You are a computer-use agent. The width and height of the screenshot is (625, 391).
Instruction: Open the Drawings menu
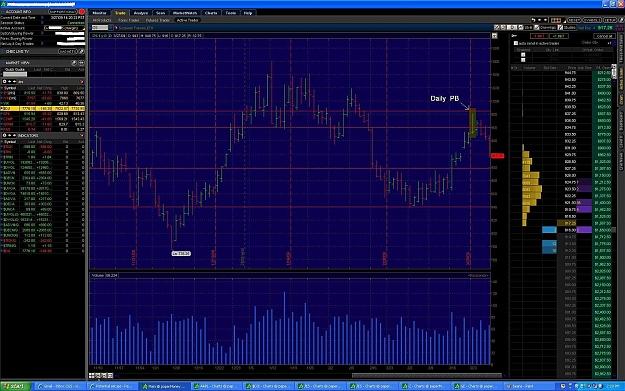[x=545, y=28]
